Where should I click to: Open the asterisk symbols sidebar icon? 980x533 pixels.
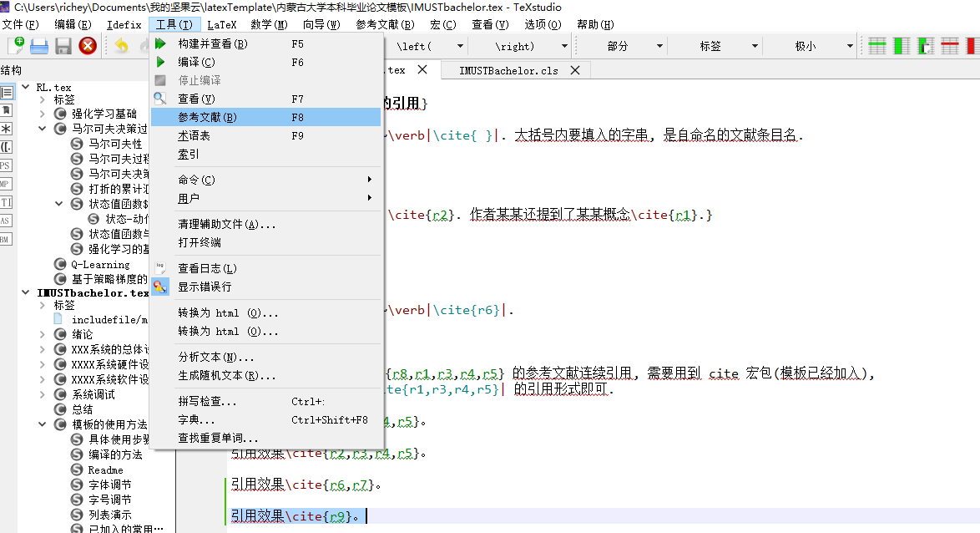(x=6, y=129)
